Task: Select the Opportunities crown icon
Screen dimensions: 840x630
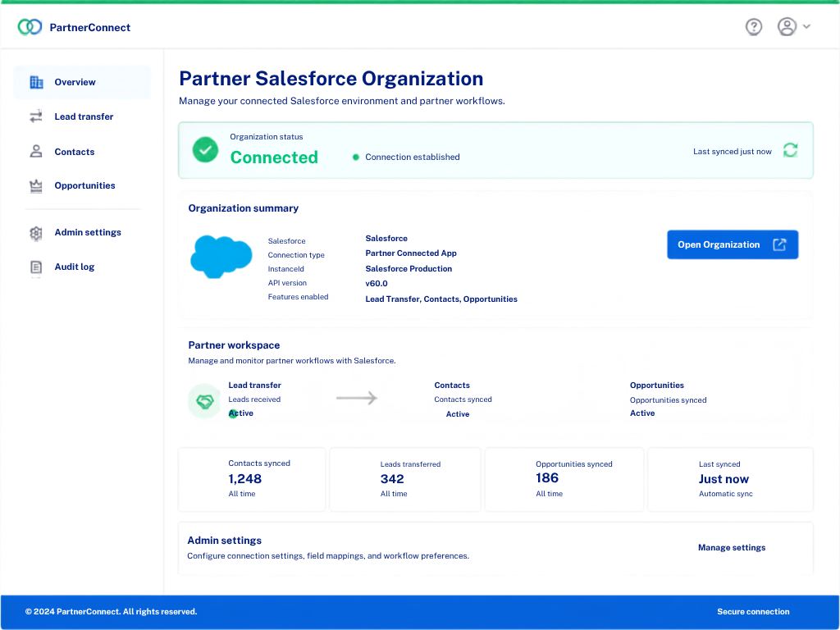Action: click(x=36, y=186)
